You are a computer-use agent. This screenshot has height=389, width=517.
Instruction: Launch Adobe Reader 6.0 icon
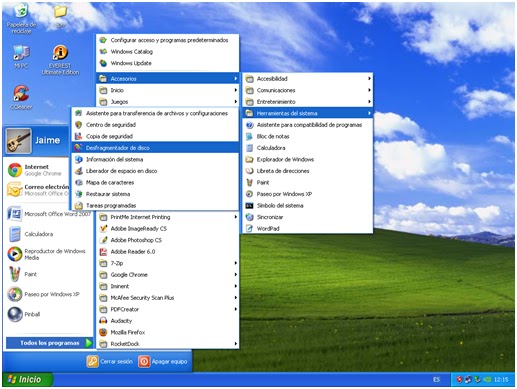103,252
